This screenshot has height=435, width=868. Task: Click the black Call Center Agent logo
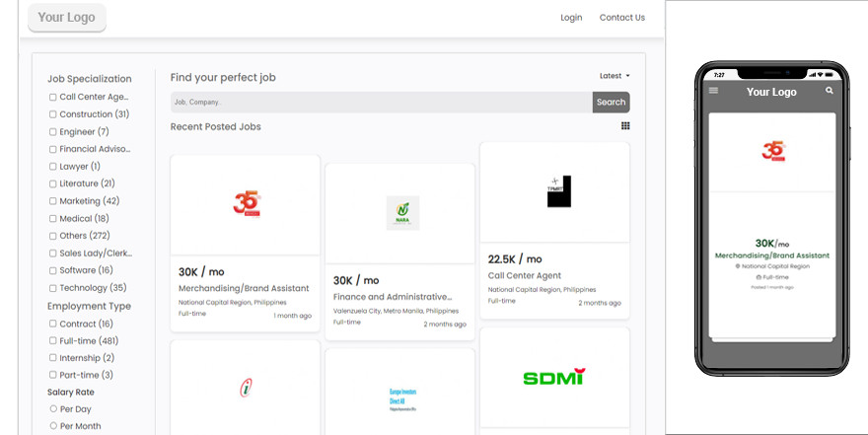point(558,191)
